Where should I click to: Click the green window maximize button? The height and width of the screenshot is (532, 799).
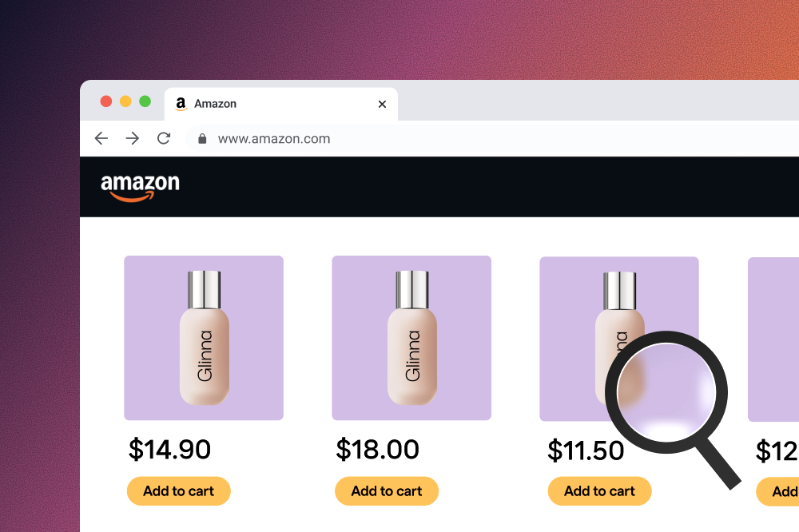click(x=145, y=101)
